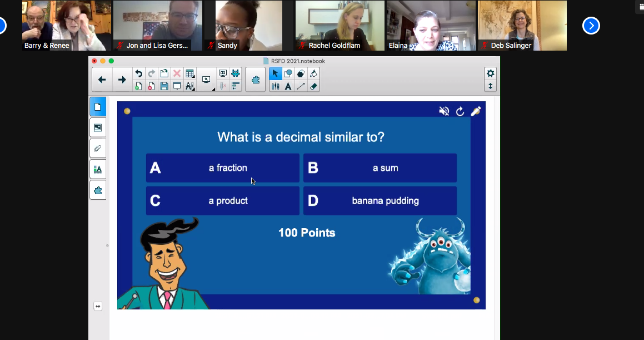Undo the last action

click(138, 73)
